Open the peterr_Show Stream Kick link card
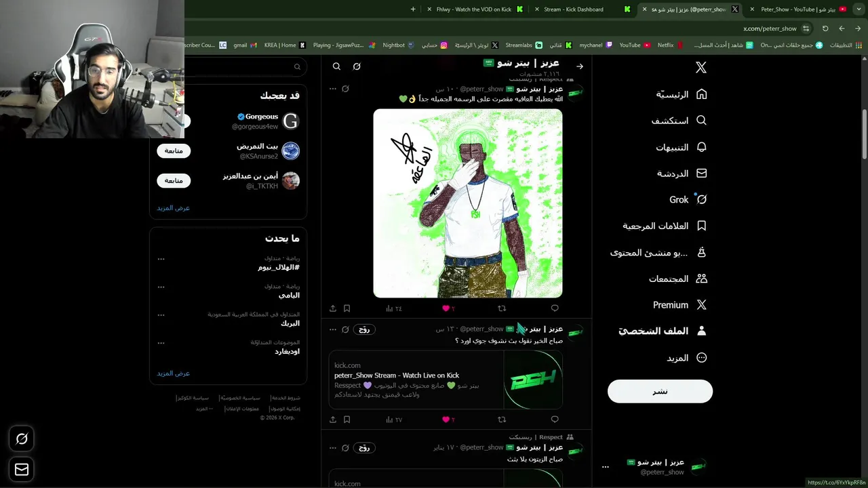868x488 pixels. coord(446,380)
